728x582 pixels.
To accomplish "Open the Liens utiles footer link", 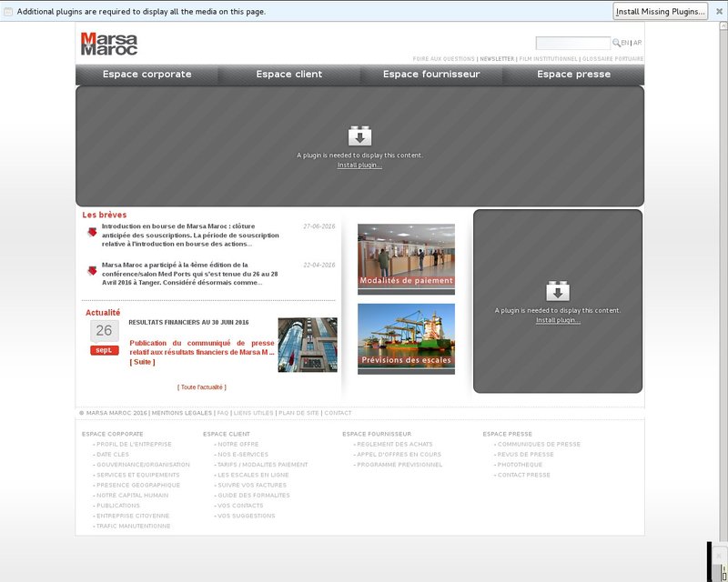I will click(x=254, y=413).
